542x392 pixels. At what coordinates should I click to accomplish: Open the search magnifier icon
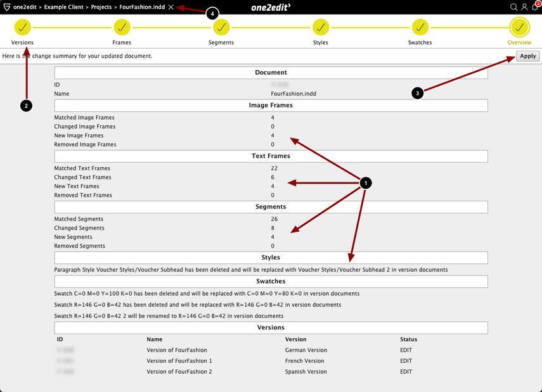pos(513,7)
